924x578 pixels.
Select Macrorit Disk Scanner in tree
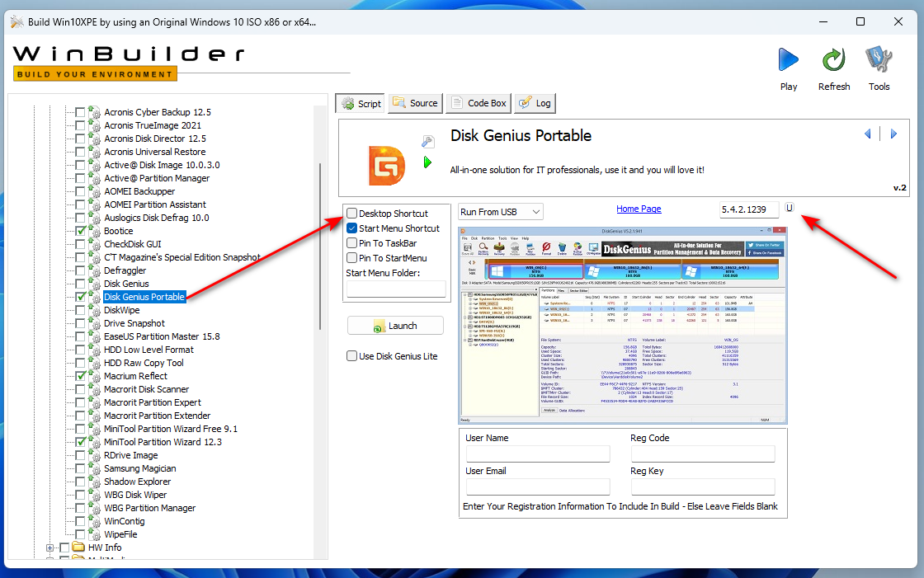pos(146,389)
